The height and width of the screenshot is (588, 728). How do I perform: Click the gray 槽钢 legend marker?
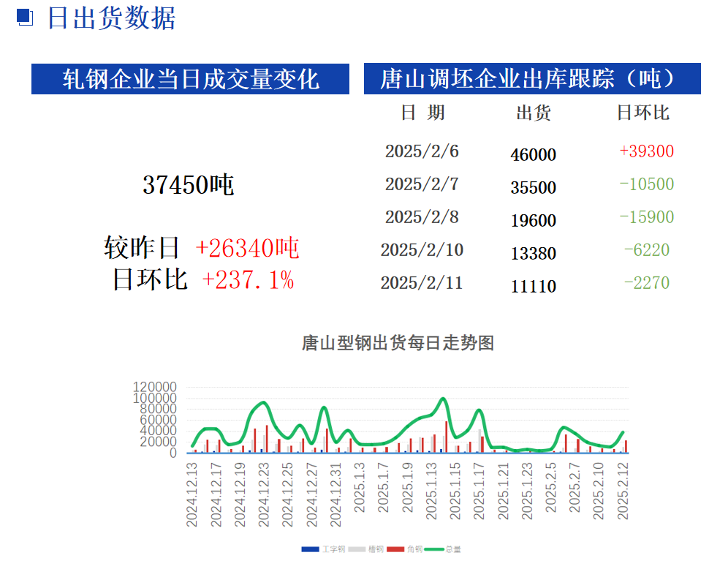[x=357, y=549]
